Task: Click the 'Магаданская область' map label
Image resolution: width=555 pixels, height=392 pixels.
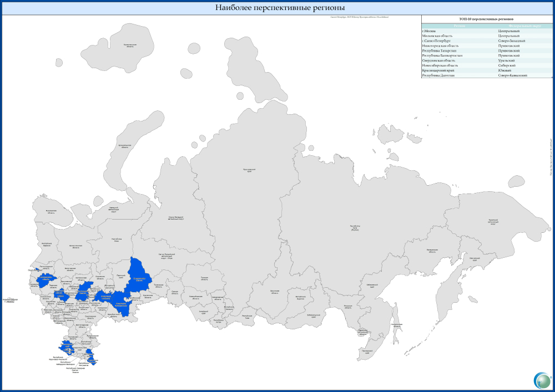Action: 432,251
